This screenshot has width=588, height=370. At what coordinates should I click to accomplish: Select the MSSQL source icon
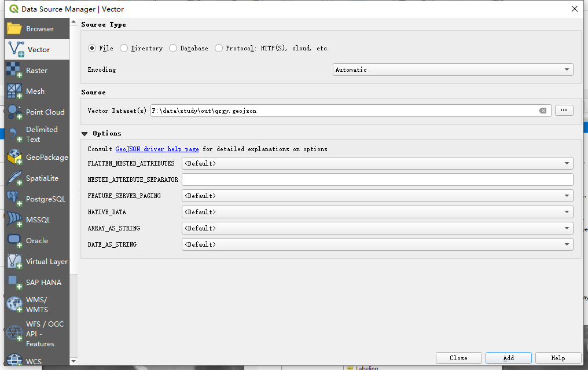[x=14, y=219]
